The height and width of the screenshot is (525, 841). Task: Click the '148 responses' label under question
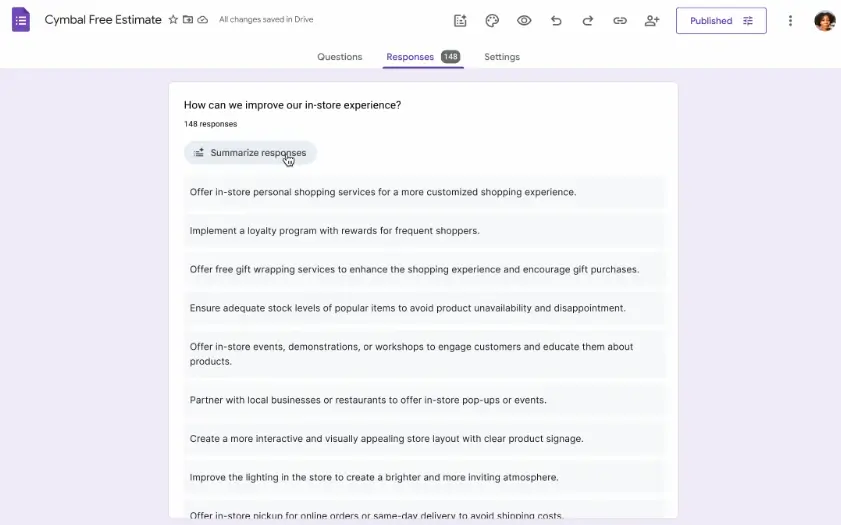(210, 124)
